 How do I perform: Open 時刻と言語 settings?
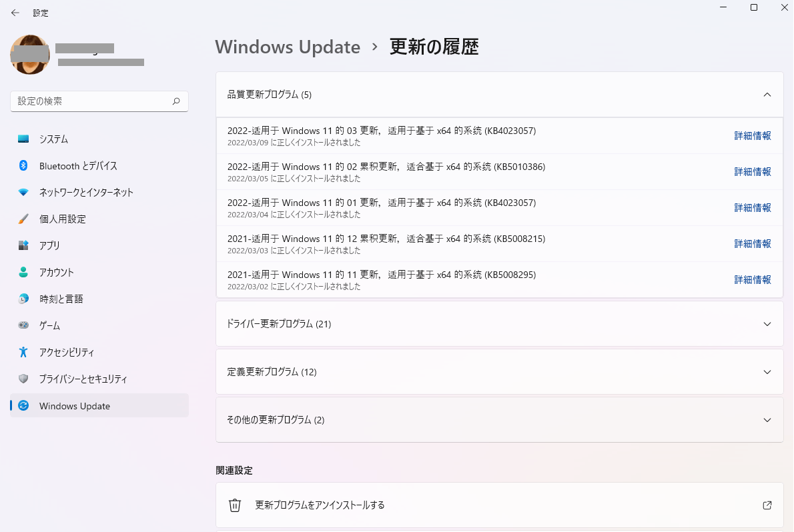click(99, 299)
